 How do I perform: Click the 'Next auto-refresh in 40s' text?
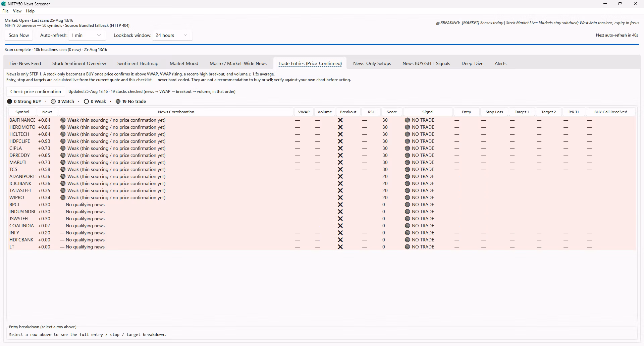click(x=617, y=35)
